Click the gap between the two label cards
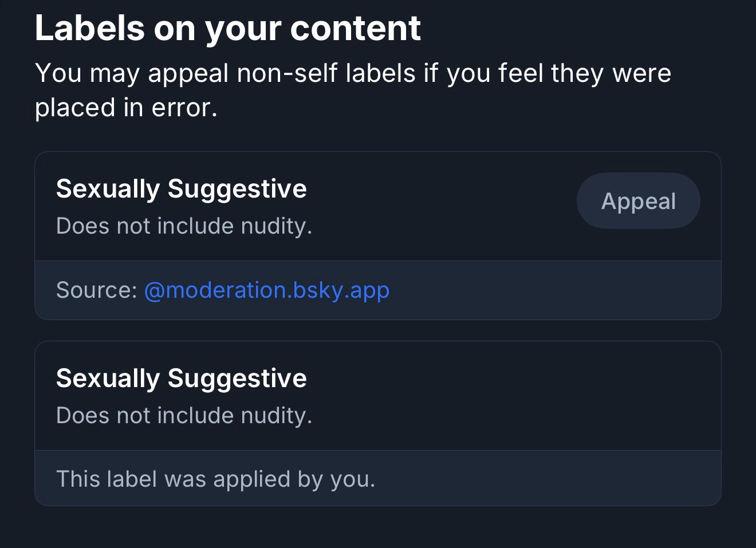 [x=378, y=330]
